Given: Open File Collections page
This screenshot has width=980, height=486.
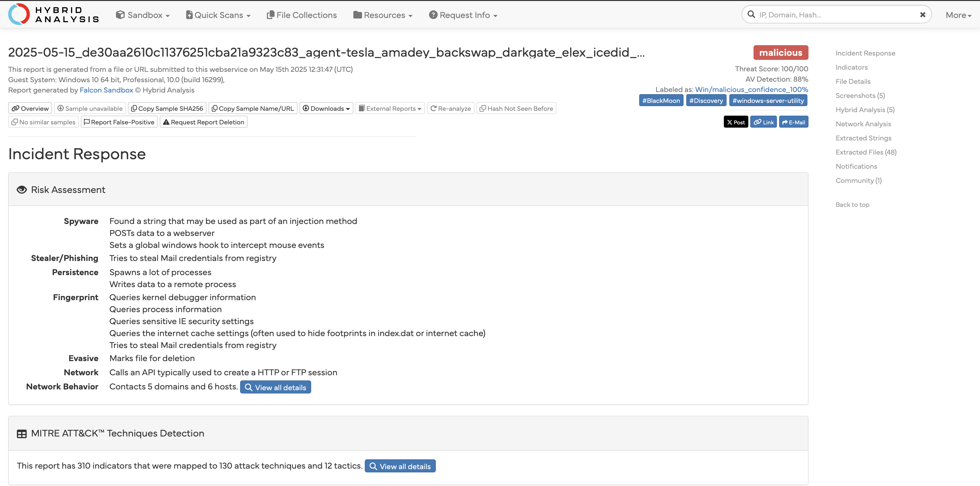Looking at the screenshot, I should [302, 15].
